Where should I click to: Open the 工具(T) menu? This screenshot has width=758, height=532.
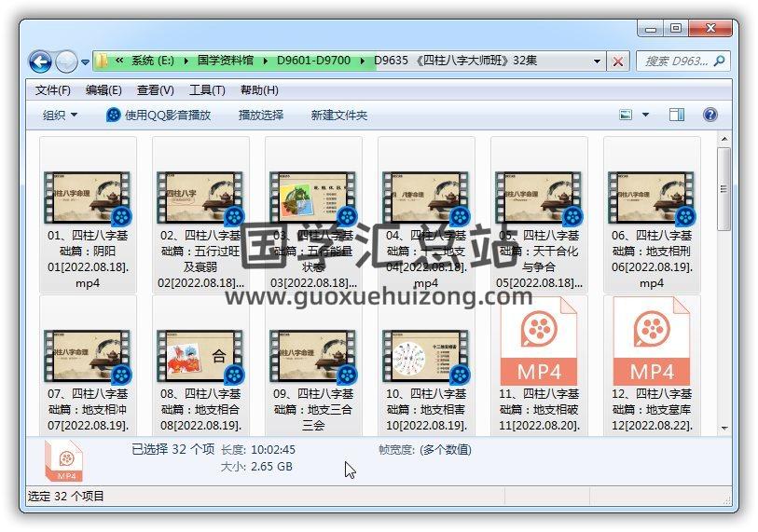[207, 90]
